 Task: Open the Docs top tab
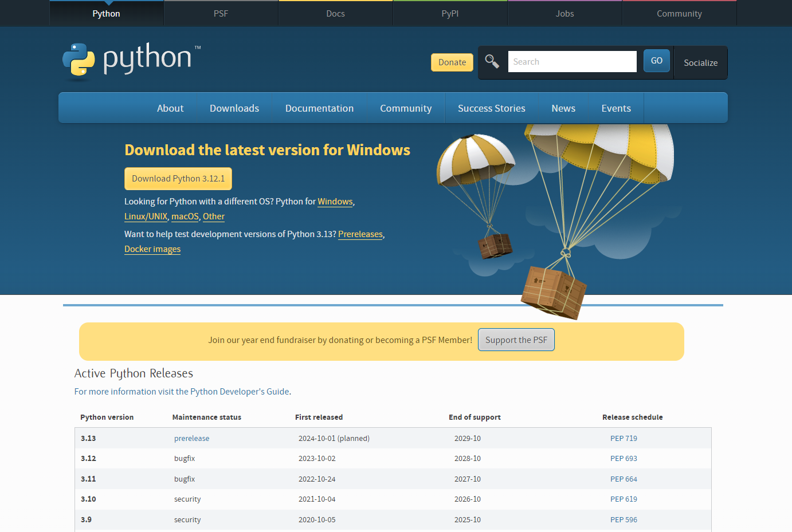pyautogui.click(x=336, y=13)
